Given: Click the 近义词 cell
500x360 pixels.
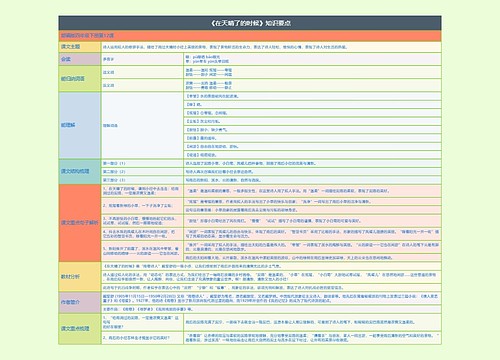Looking at the screenshot, I should 142,72.
